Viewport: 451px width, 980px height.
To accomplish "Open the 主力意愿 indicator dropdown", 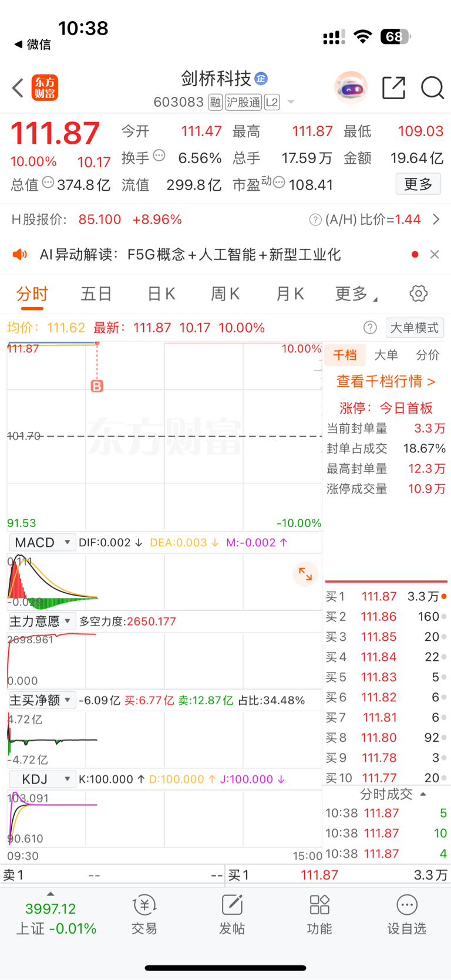I will pyautogui.click(x=42, y=621).
